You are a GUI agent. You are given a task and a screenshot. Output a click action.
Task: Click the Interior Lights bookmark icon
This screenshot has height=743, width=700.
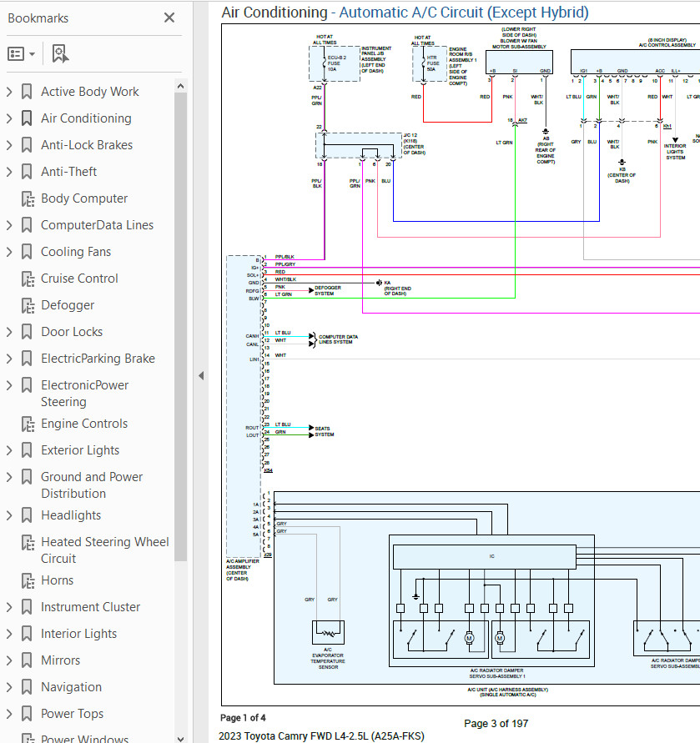(x=27, y=634)
